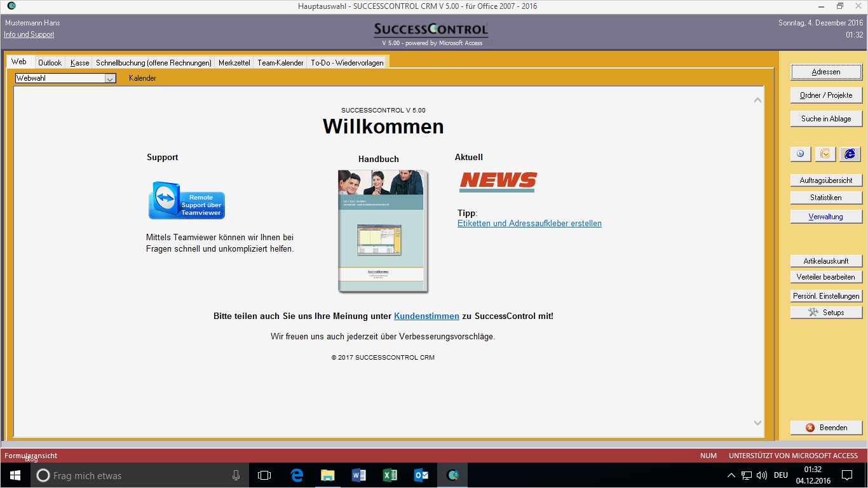This screenshot has height=488, width=868.
Task: Select the Web tab
Action: 19,62
